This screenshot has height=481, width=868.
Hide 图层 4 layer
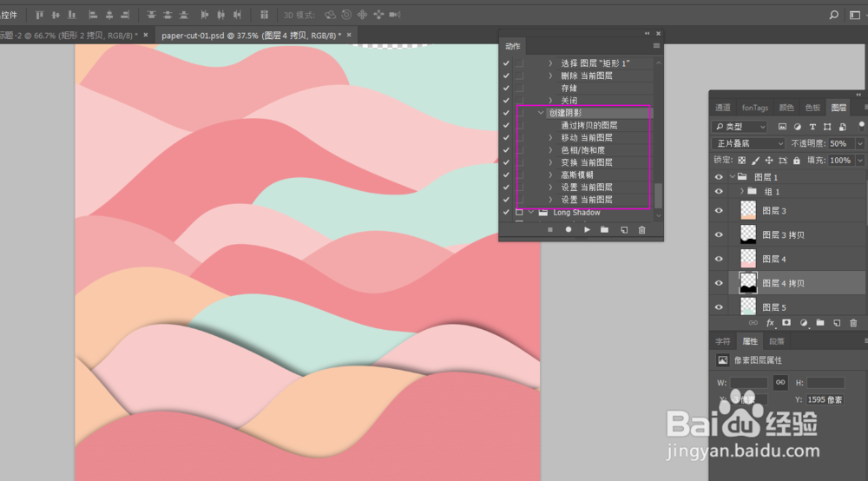click(x=719, y=259)
